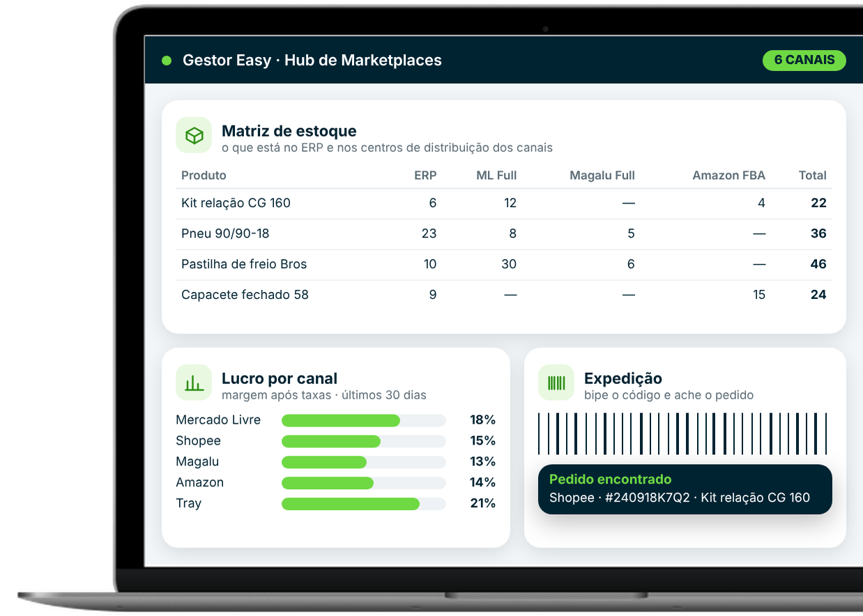This screenshot has height=616, width=863.
Task: Click the Amazon margin bar
Action: [364, 484]
